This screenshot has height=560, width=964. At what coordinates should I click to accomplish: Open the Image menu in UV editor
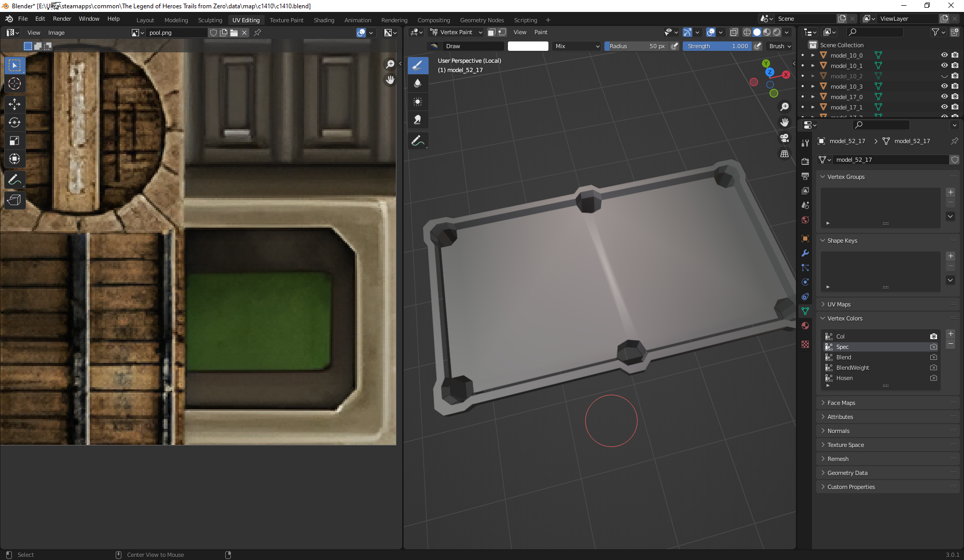point(56,33)
